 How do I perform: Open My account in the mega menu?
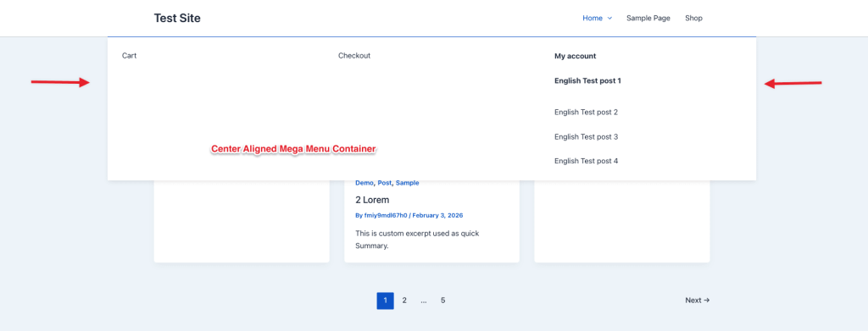[576, 56]
